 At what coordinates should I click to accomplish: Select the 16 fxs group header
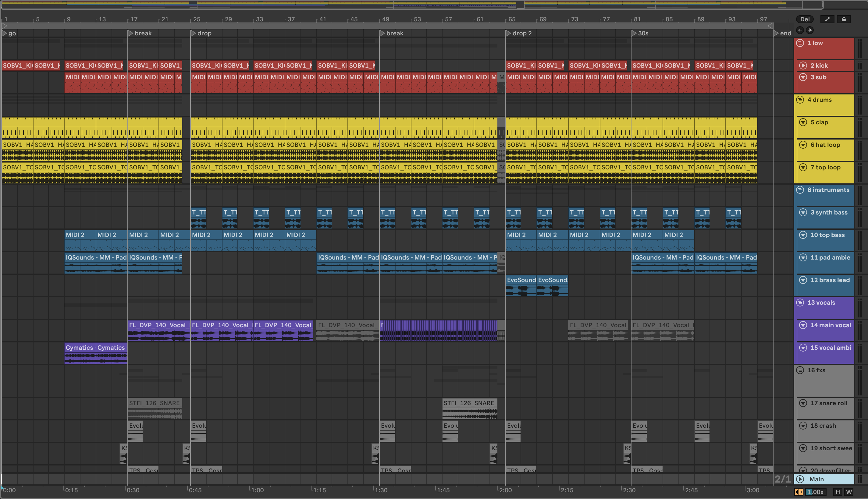click(816, 370)
